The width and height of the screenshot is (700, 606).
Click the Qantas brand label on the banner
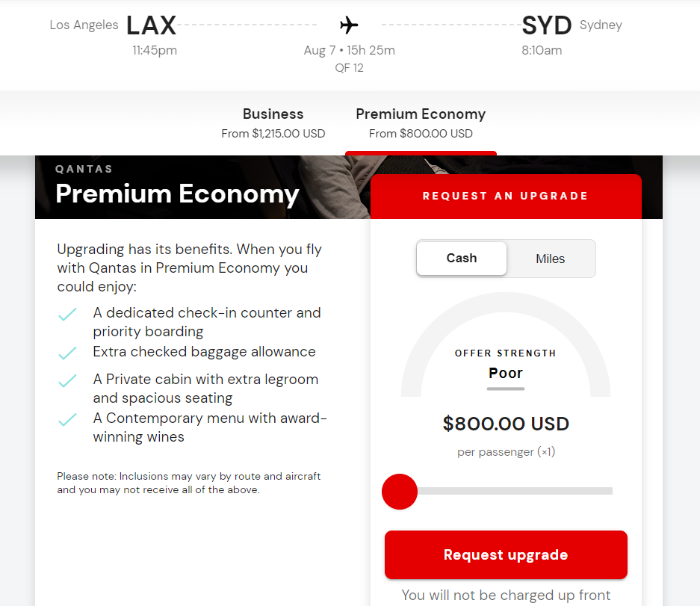[x=83, y=169]
